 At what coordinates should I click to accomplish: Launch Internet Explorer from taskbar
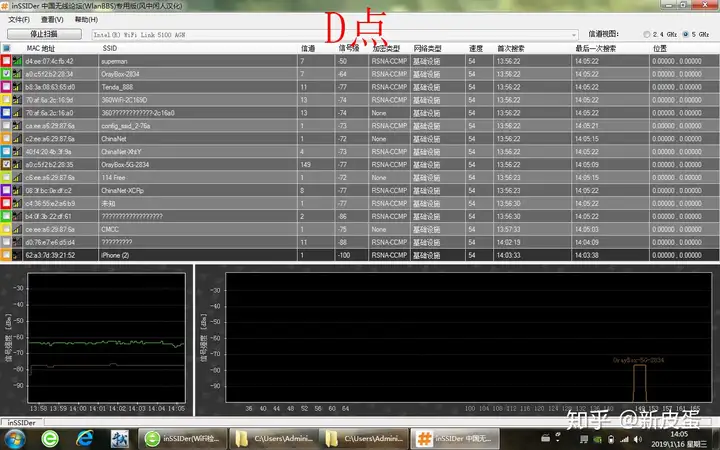(x=85, y=439)
